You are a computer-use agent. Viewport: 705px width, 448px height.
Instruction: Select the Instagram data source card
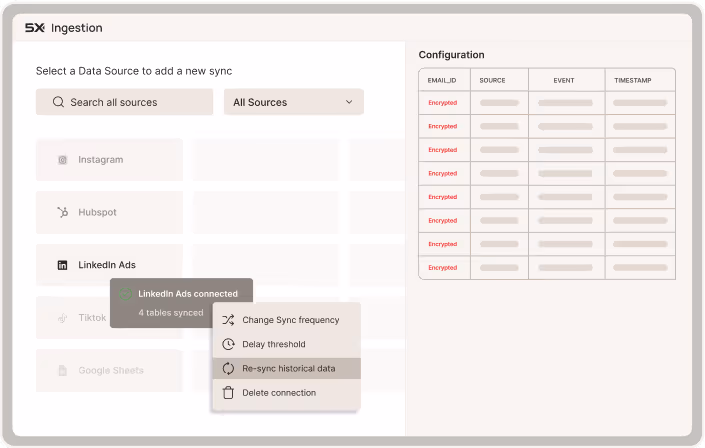click(109, 160)
